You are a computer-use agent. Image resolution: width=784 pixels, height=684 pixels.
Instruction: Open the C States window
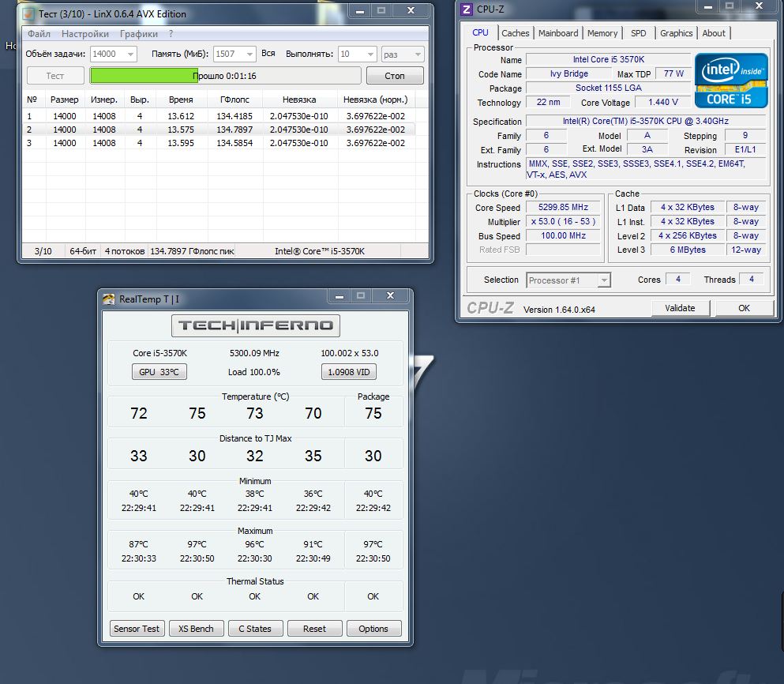coord(255,629)
